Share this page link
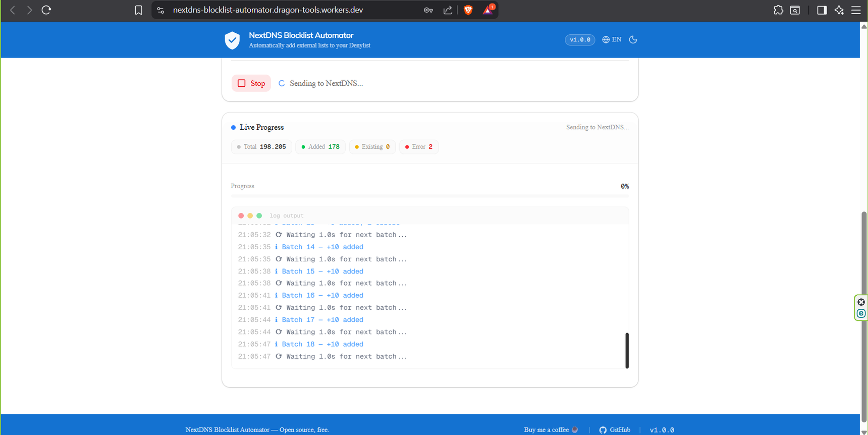This screenshot has height=435, width=868. tap(448, 10)
